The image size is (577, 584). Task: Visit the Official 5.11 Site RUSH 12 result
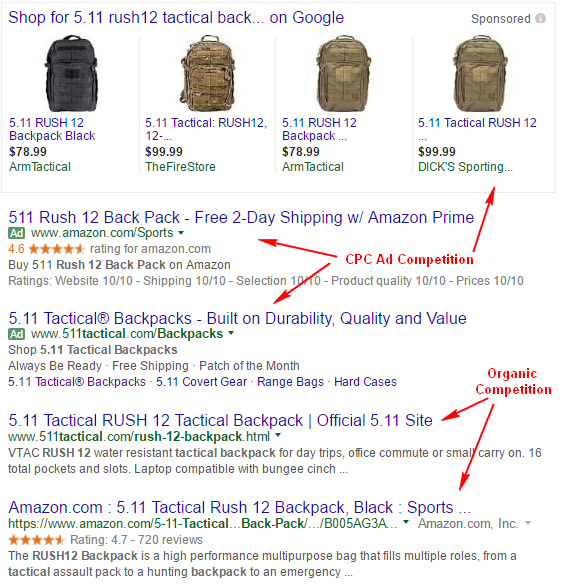click(221, 420)
